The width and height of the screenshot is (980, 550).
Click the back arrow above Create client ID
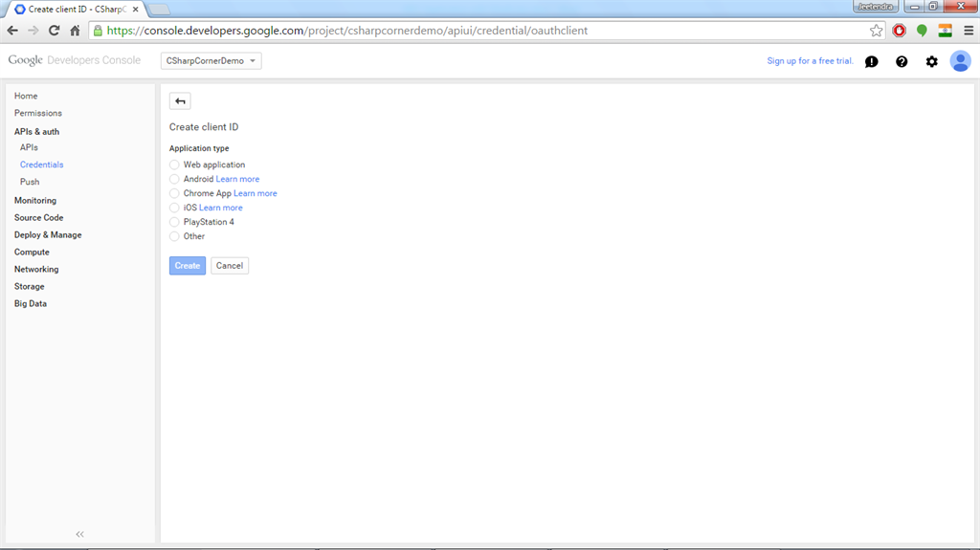click(x=180, y=101)
